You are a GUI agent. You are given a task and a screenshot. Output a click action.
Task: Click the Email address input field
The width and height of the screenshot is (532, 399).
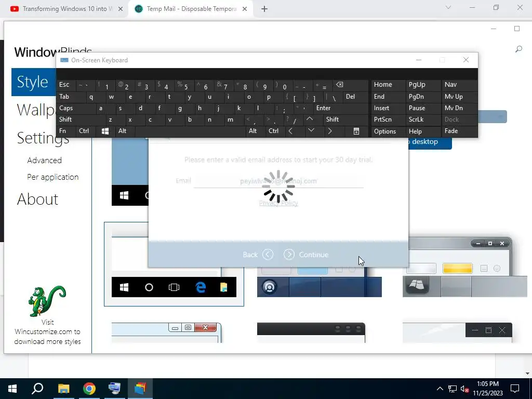(278, 181)
